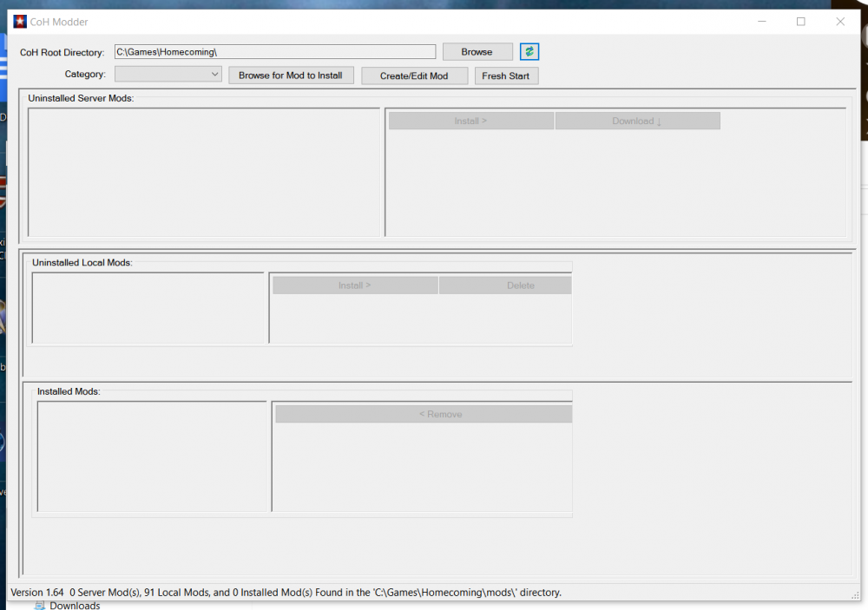Select the Uninstalled Local Mods list box
This screenshot has height=610, width=868.
pos(148,308)
